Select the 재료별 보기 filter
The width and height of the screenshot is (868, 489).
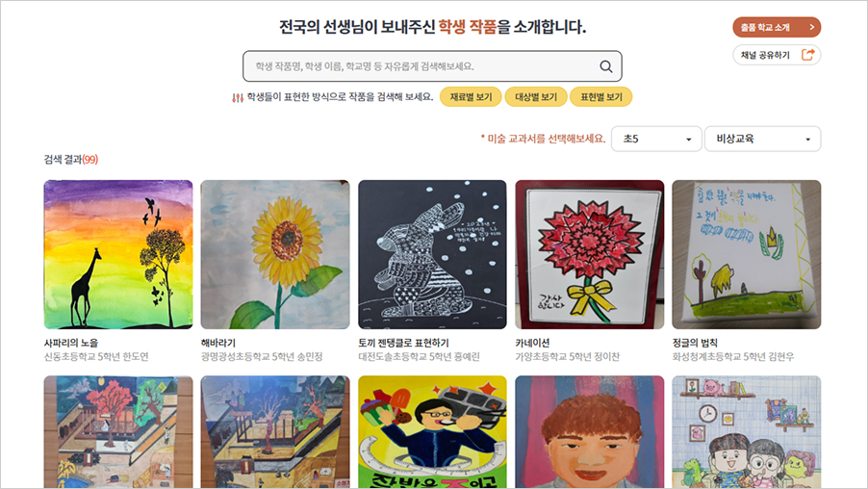[471, 97]
